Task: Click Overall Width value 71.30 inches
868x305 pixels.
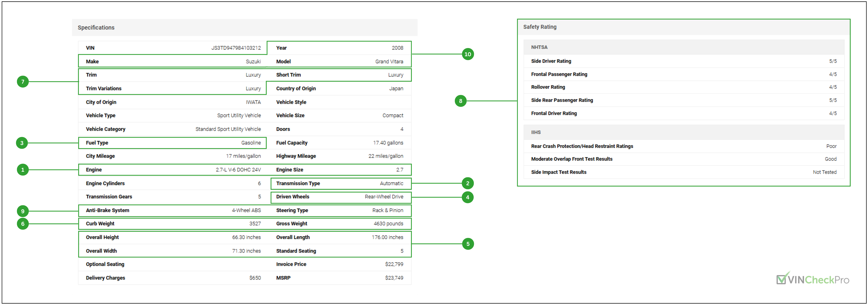Action: pos(246,251)
